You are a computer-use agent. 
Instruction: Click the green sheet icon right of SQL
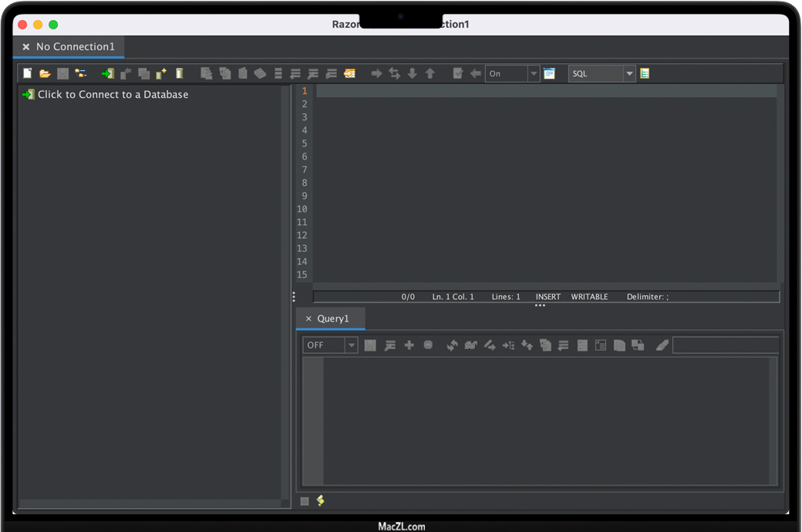645,73
